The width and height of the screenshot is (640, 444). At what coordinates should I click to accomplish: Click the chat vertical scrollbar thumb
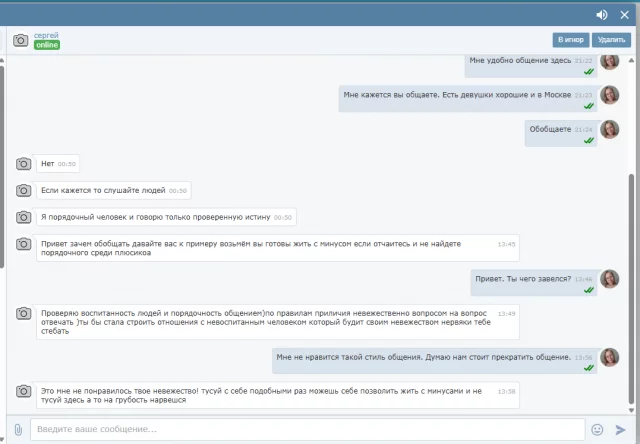point(631,289)
